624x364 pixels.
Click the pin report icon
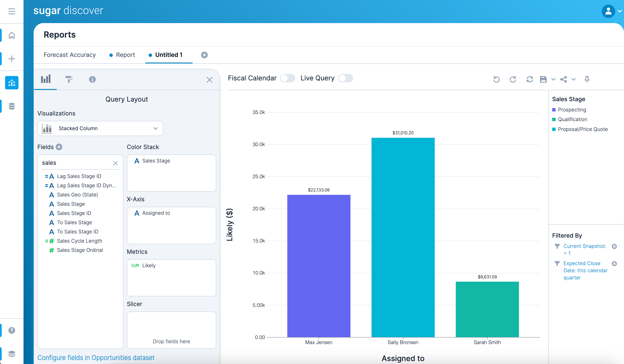click(x=587, y=79)
